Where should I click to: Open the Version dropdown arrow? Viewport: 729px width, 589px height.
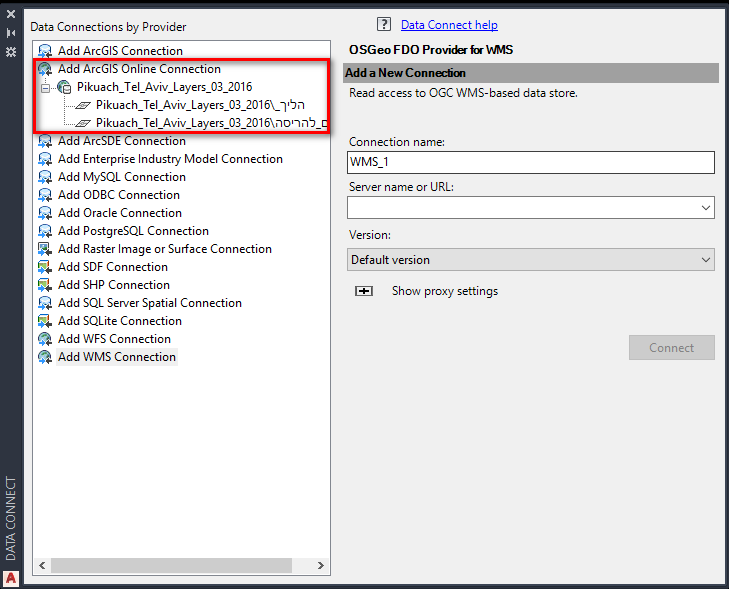tap(705, 260)
